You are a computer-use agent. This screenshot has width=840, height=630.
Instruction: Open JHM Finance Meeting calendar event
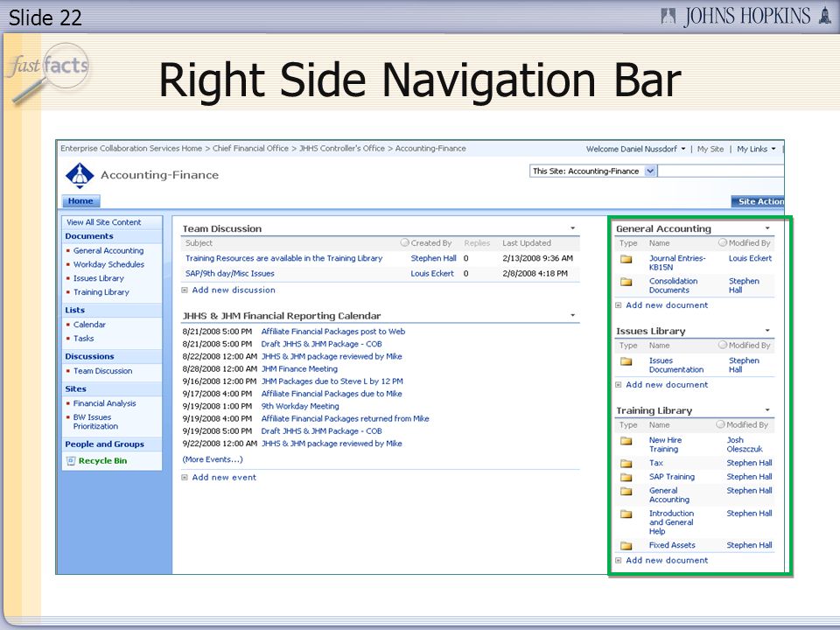coord(299,369)
